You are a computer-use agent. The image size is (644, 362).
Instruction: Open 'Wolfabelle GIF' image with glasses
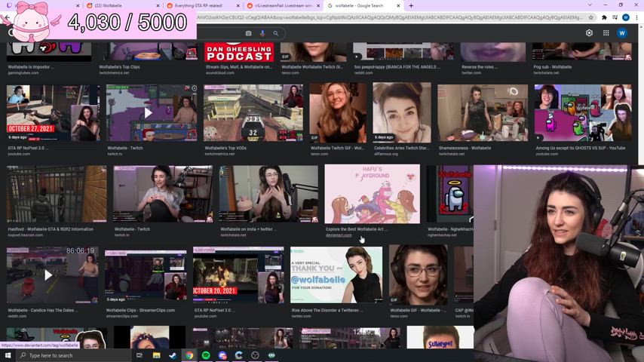pyautogui.click(x=418, y=274)
